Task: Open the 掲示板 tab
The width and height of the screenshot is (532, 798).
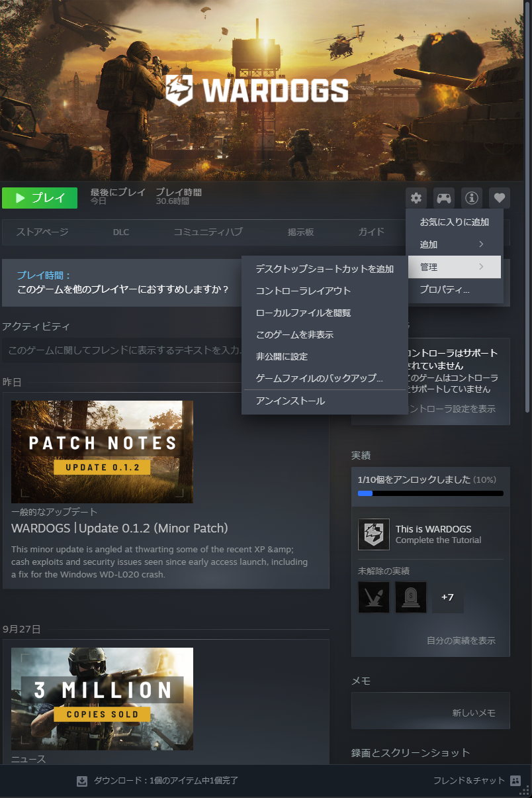Action: pyautogui.click(x=300, y=232)
